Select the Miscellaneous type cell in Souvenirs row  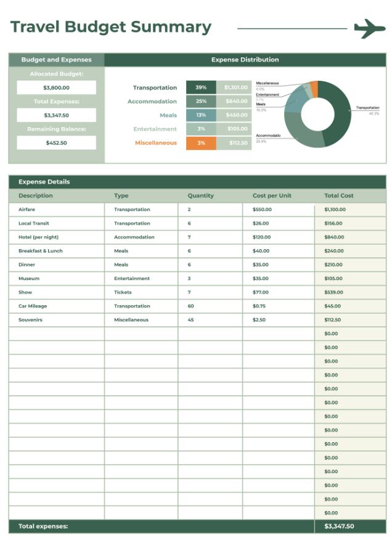141,320
